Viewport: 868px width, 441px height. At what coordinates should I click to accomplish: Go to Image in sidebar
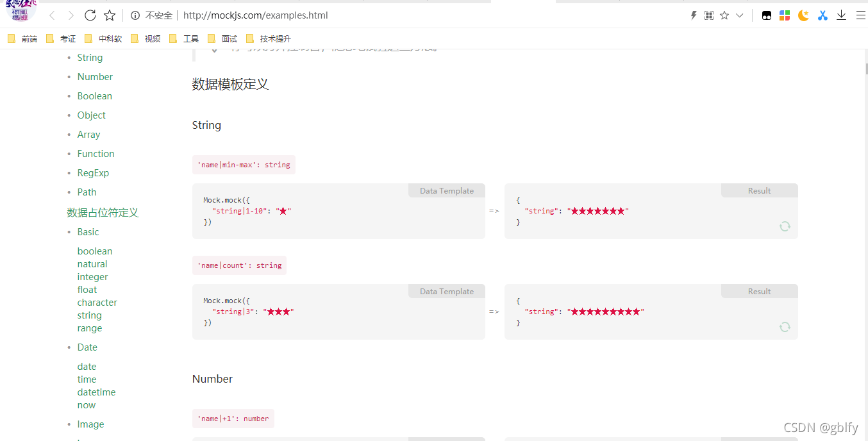click(x=91, y=424)
